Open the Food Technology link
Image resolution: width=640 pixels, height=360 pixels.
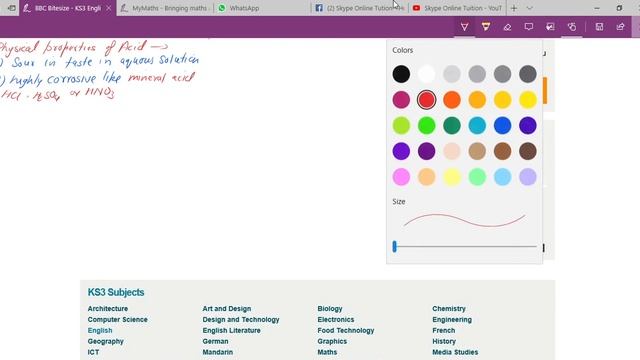(346, 331)
